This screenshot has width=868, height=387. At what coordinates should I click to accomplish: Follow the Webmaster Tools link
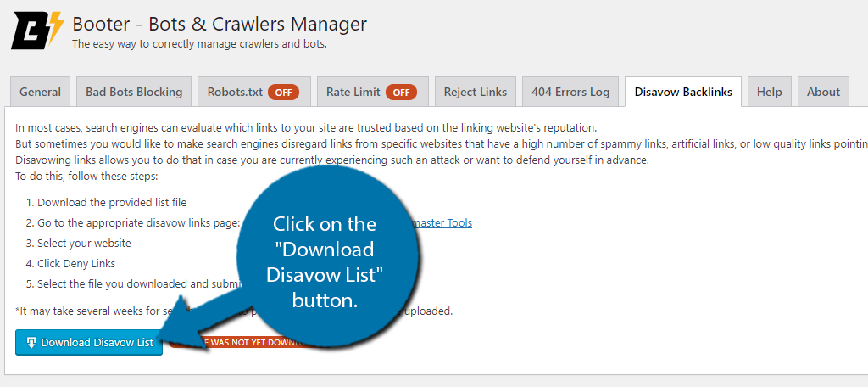click(x=442, y=223)
